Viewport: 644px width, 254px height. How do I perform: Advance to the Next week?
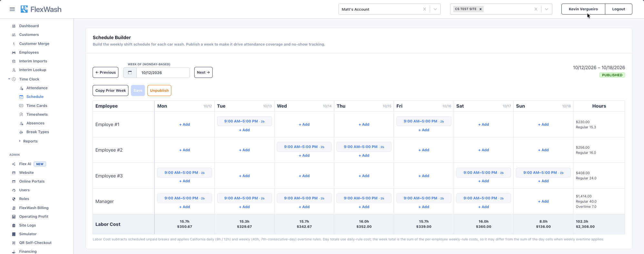click(x=203, y=72)
